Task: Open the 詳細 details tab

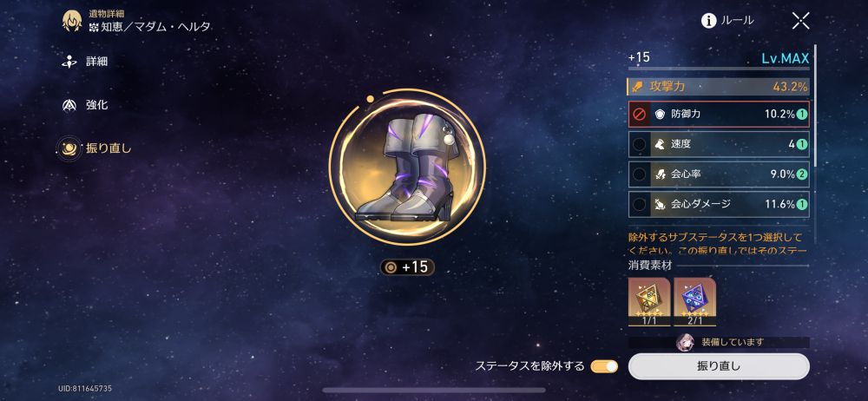Action: 84,62
